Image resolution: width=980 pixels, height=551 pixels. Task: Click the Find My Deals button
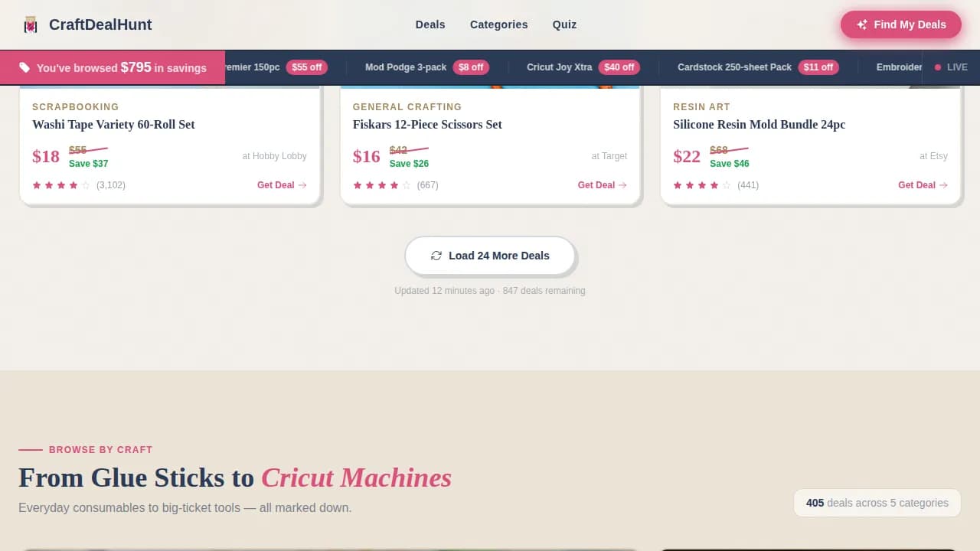[901, 24]
